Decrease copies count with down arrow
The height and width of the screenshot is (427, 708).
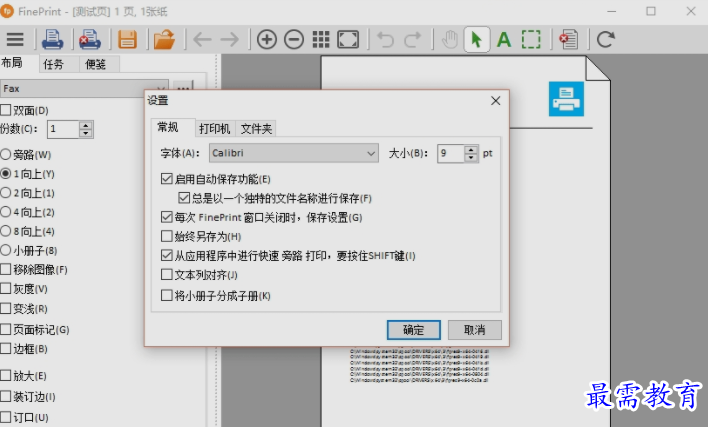point(86,134)
